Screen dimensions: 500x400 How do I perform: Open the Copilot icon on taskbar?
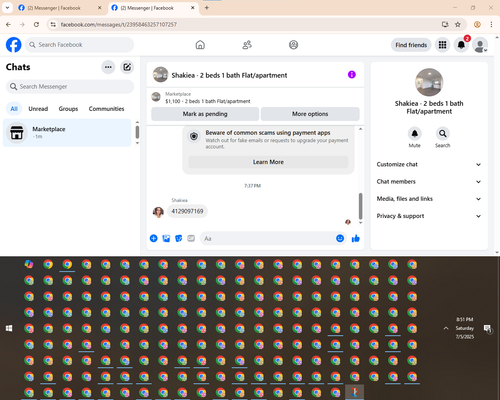pyautogui.click(x=29, y=264)
